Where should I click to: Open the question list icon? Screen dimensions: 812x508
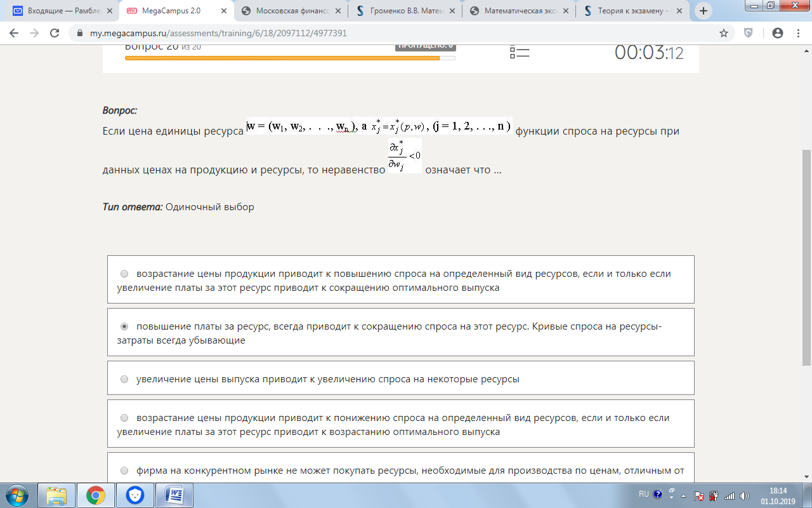pos(520,53)
